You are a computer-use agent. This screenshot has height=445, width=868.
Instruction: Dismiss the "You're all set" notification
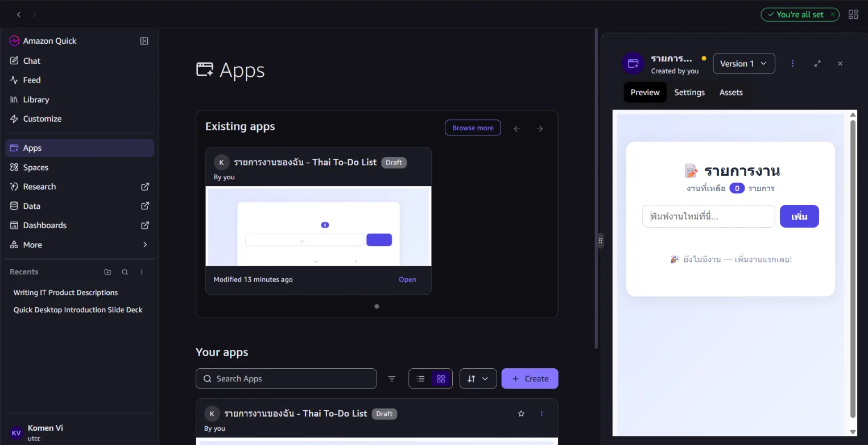click(833, 14)
